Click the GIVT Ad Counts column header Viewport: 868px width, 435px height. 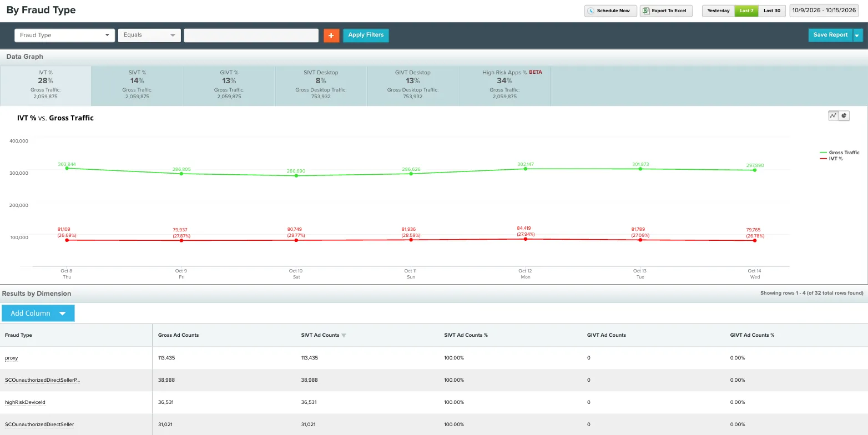tap(607, 335)
